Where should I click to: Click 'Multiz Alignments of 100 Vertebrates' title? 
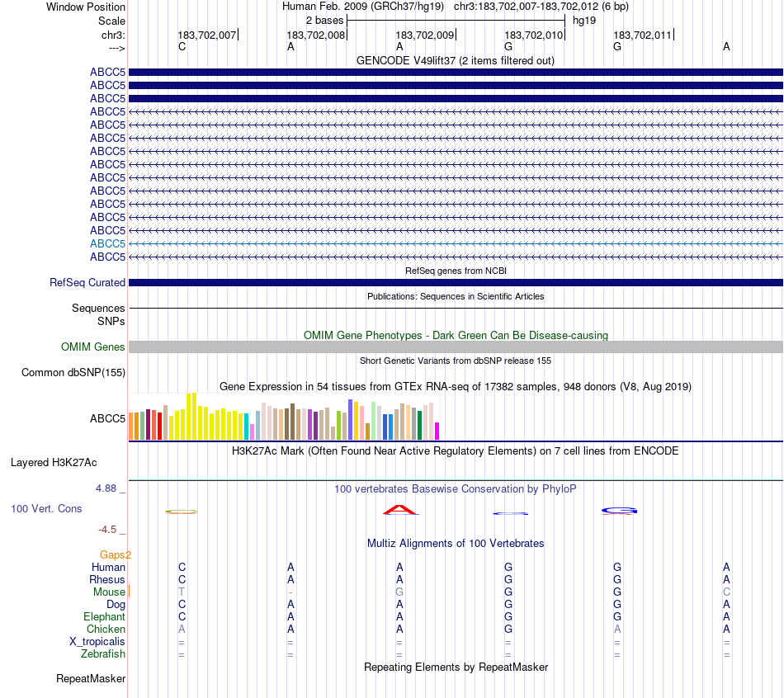(x=456, y=543)
